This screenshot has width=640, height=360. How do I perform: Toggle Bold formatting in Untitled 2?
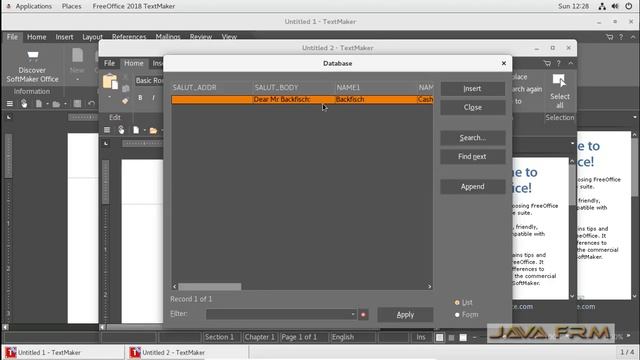(140, 98)
